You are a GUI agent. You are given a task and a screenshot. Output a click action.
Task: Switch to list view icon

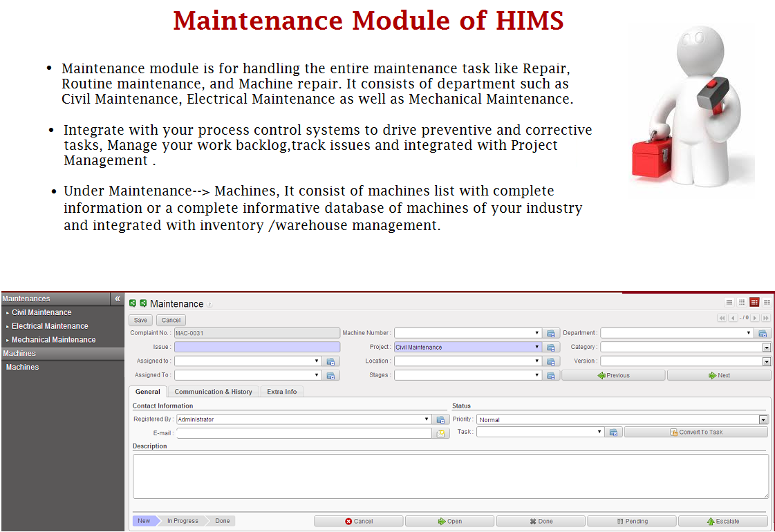point(729,303)
